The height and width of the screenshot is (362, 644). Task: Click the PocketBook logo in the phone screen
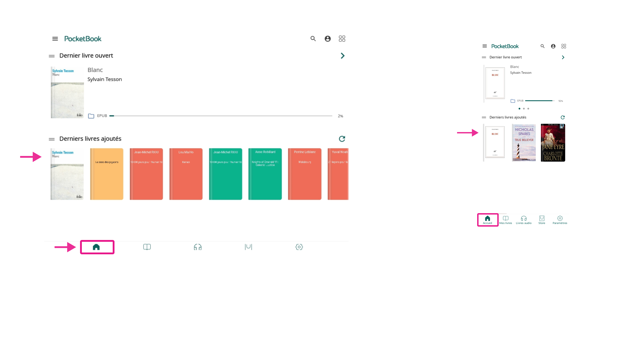coord(505,46)
